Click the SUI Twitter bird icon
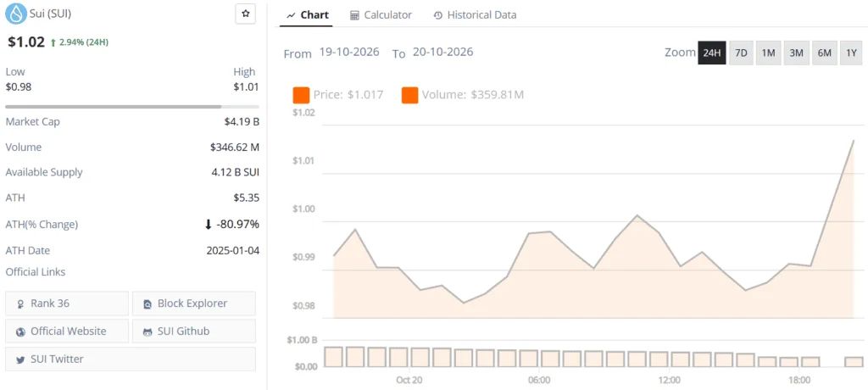The height and width of the screenshot is (390, 868). pos(21,359)
